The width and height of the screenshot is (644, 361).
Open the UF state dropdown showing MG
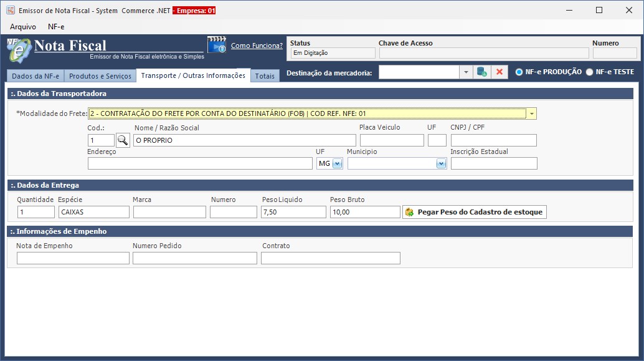(337, 163)
